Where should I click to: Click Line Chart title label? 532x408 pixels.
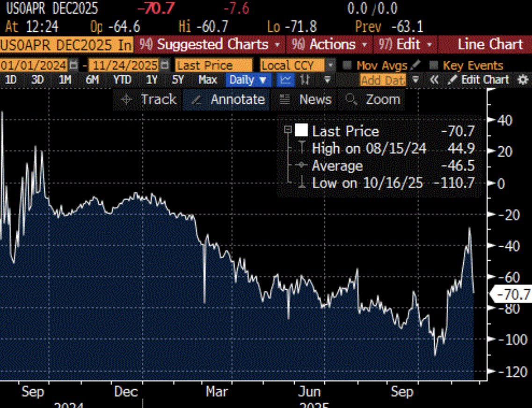[490, 45]
